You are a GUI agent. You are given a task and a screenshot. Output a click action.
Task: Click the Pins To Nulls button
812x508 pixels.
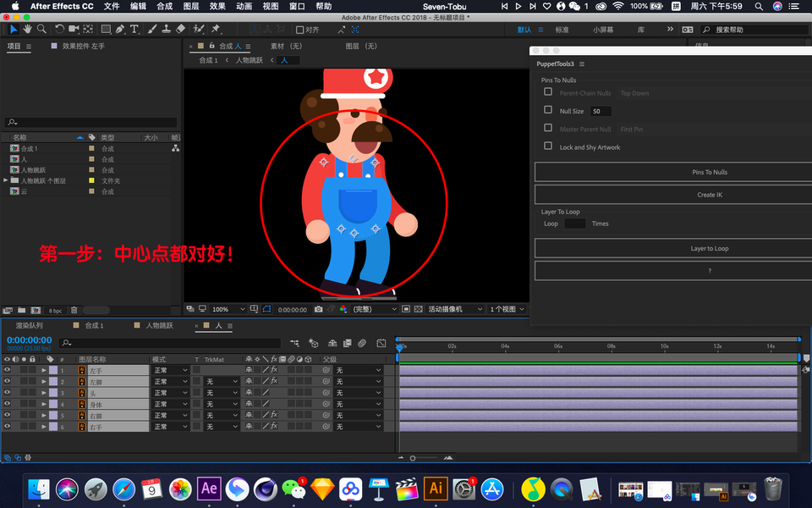click(709, 172)
